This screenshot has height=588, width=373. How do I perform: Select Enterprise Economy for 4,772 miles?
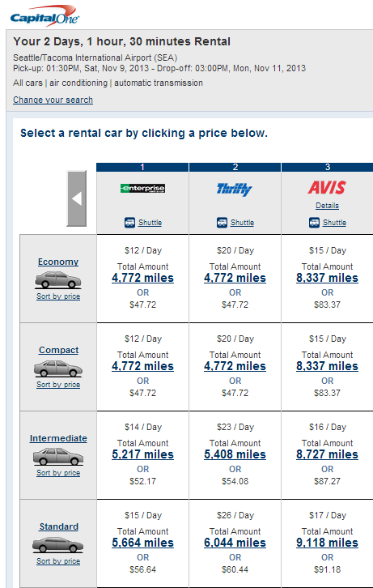[142, 278]
